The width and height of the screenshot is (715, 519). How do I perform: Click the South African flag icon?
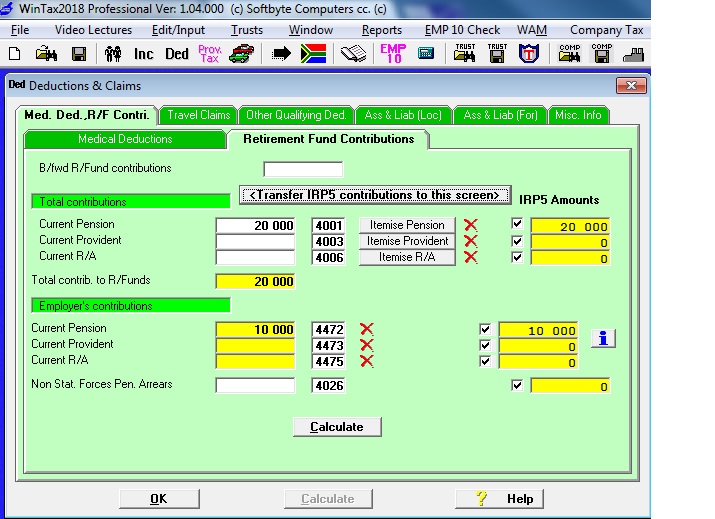tap(314, 54)
